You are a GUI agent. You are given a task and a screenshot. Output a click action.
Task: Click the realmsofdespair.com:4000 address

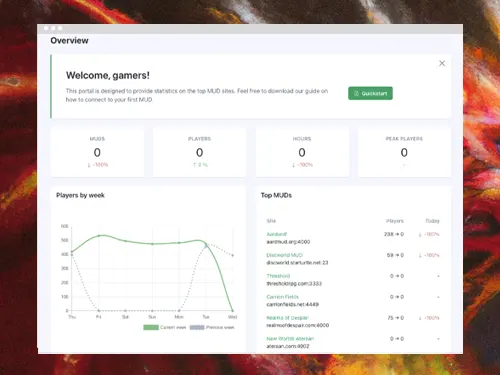[x=298, y=325]
